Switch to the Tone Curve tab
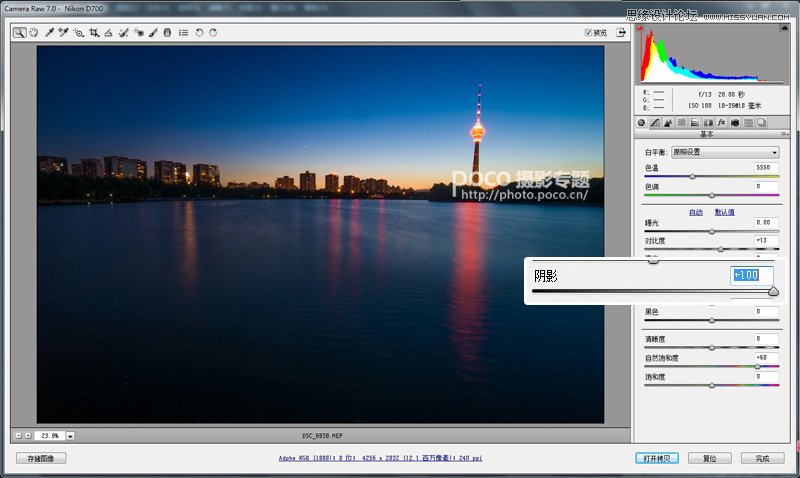The image size is (800, 478). [x=655, y=122]
